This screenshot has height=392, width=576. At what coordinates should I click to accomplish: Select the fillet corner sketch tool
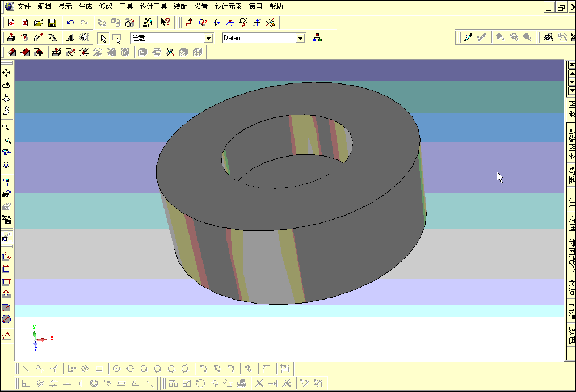point(266,369)
